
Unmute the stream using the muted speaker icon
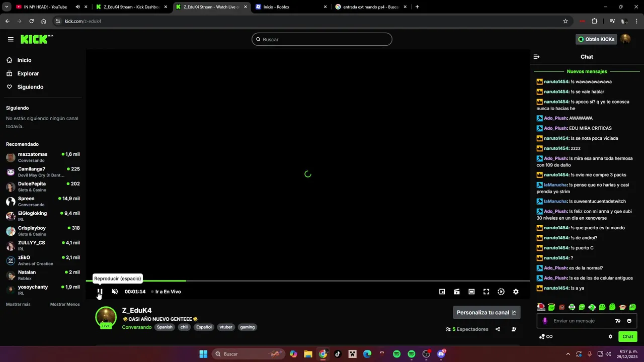115,292
